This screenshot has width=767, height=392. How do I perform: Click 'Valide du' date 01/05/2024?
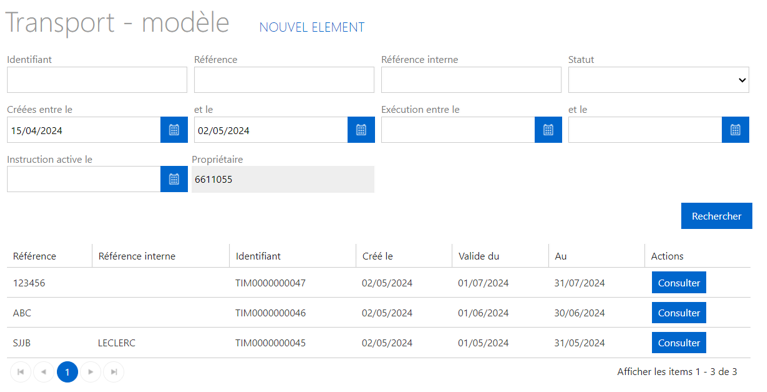pyautogui.click(x=483, y=343)
